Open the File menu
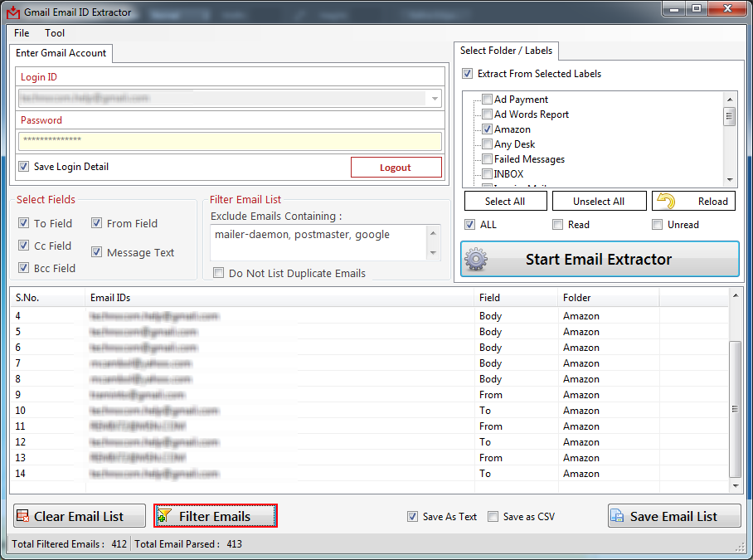 22,33
